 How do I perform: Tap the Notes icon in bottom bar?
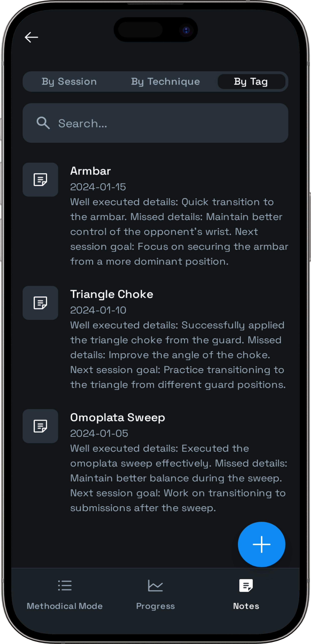tap(246, 585)
